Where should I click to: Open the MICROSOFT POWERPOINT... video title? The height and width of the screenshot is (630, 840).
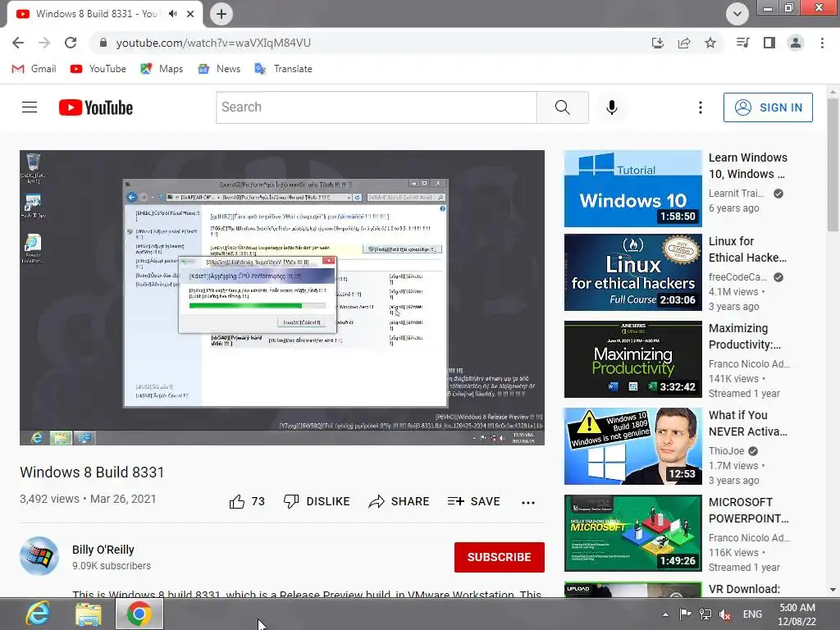748,510
